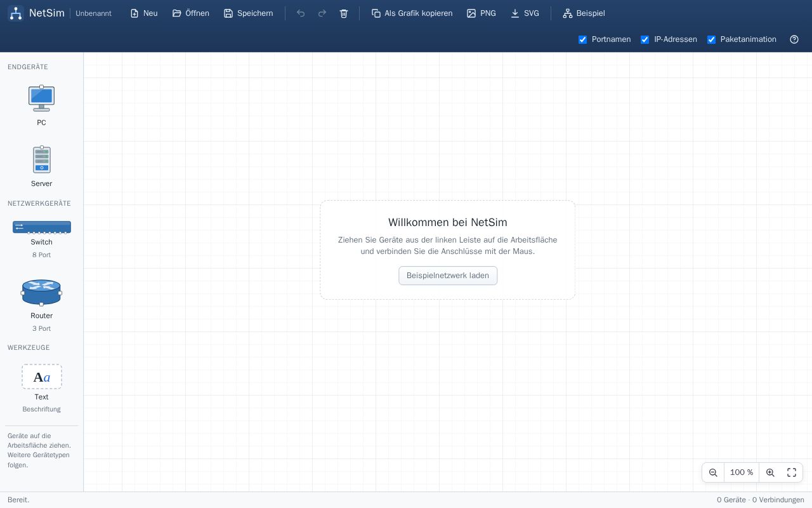Zoom in with the plus magnifier
The image size is (812, 508).
[x=770, y=472]
